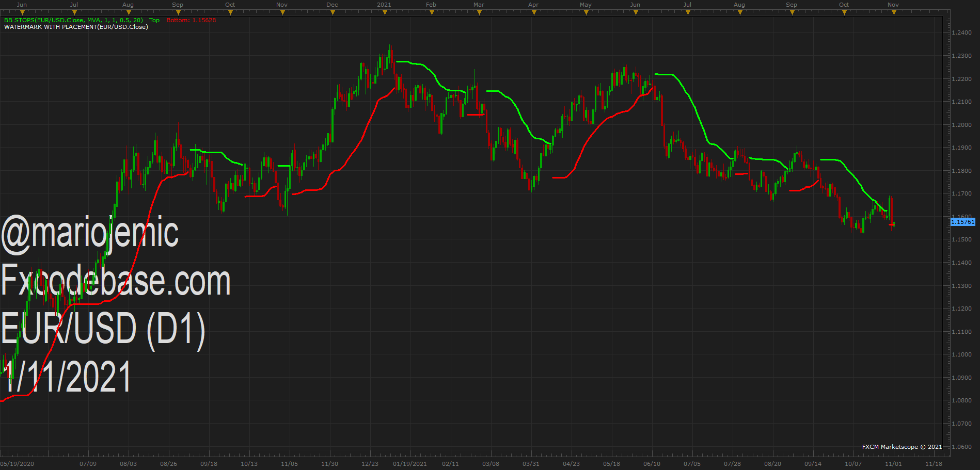Click the 1.2400 price axis label
This screenshot has width=980, height=470.
tap(961, 33)
